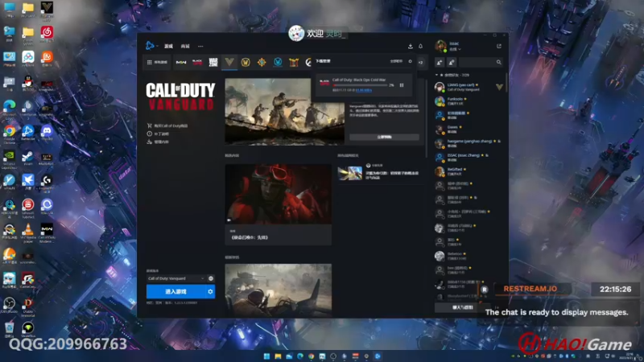Focus the friends search field

481,63
